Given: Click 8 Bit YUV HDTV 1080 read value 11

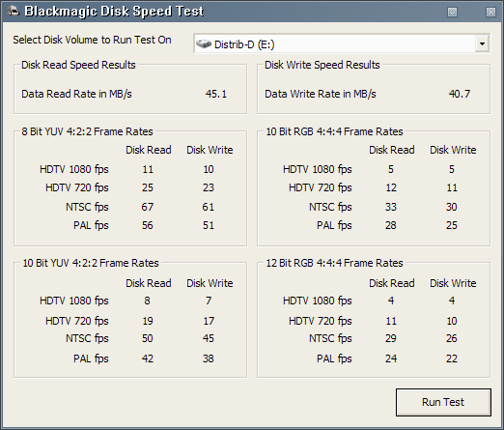Looking at the screenshot, I should click(x=148, y=169).
